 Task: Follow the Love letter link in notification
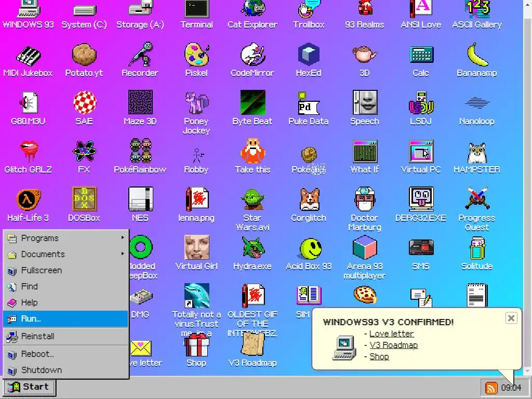[392, 334]
